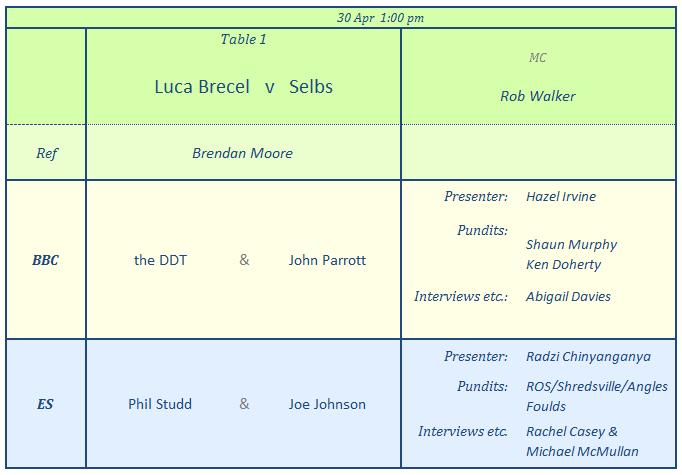The height and width of the screenshot is (475, 682).
Task: Select the player name Selbs
Action: [x=311, y=87]
